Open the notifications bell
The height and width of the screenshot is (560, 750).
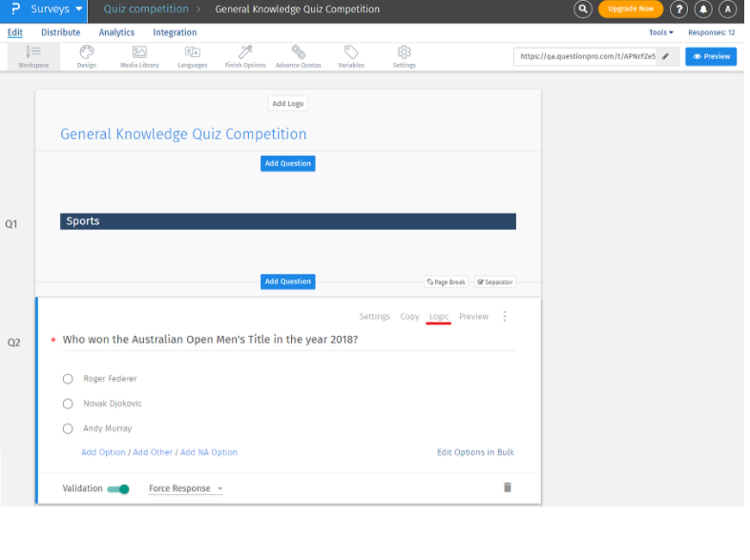pos(703,10)
